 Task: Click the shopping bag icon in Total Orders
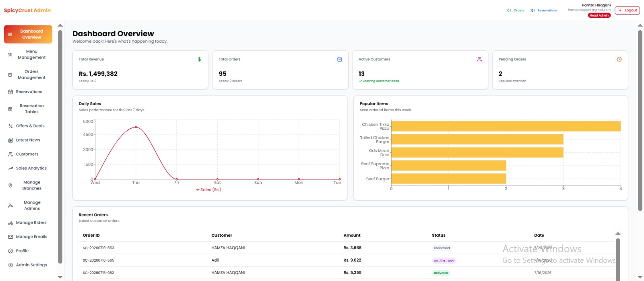click(339, 59)
